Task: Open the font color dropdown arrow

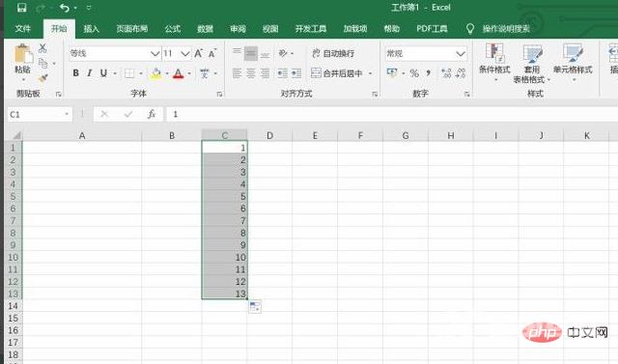Action: tap(189, 73)
